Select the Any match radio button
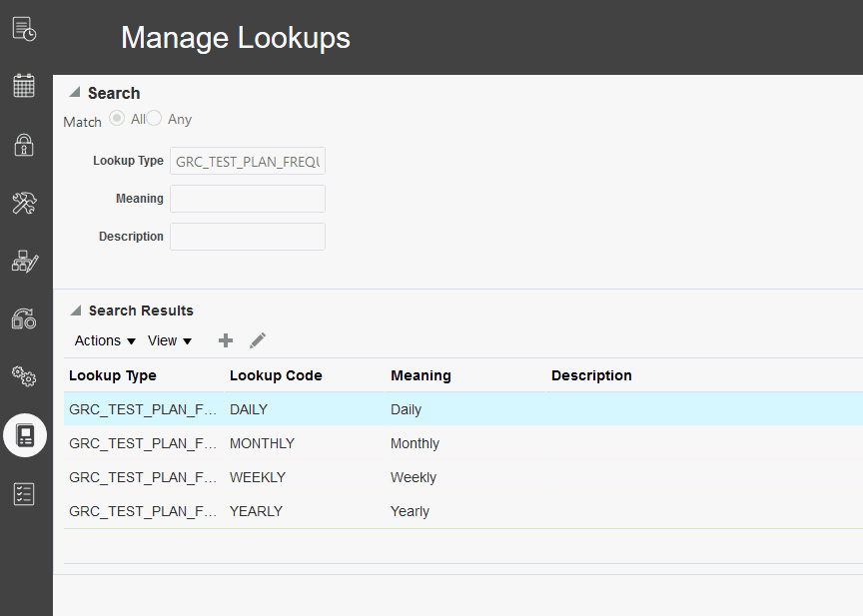Image resolution: width=863 pixels, height=616 pixels. (154, 119)
